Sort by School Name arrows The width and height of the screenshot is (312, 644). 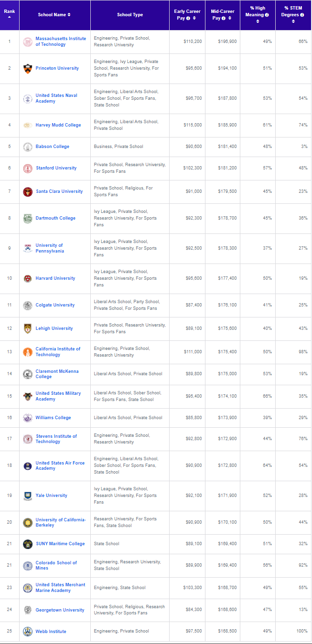coord(69,15)
